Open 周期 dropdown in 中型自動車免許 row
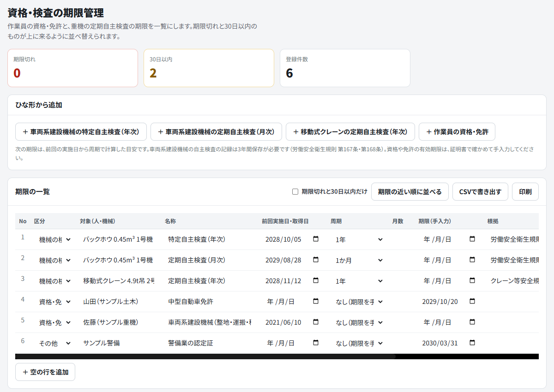554x392 pixels. click(x=359, y=302)
